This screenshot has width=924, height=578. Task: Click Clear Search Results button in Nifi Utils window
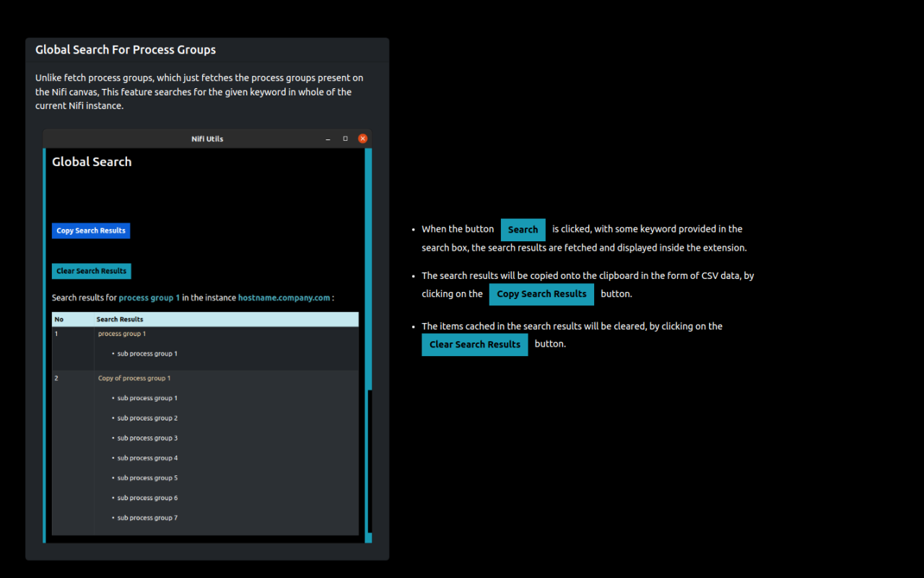tap(92, 271)
